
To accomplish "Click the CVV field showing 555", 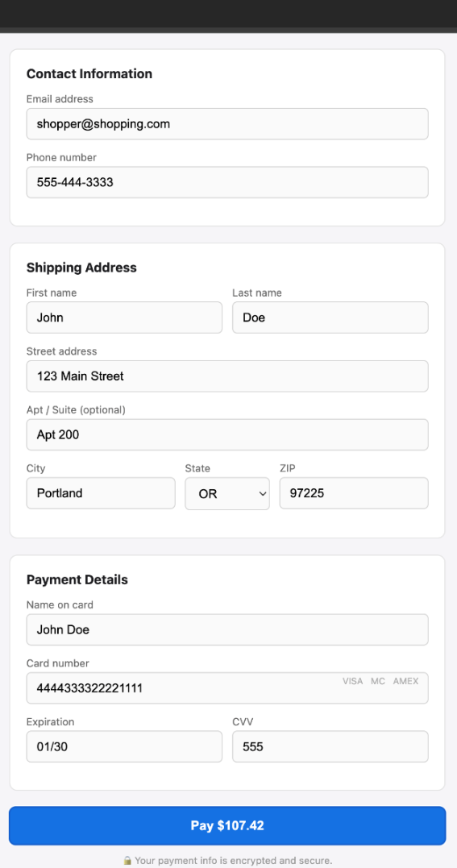I will (330, 747).
